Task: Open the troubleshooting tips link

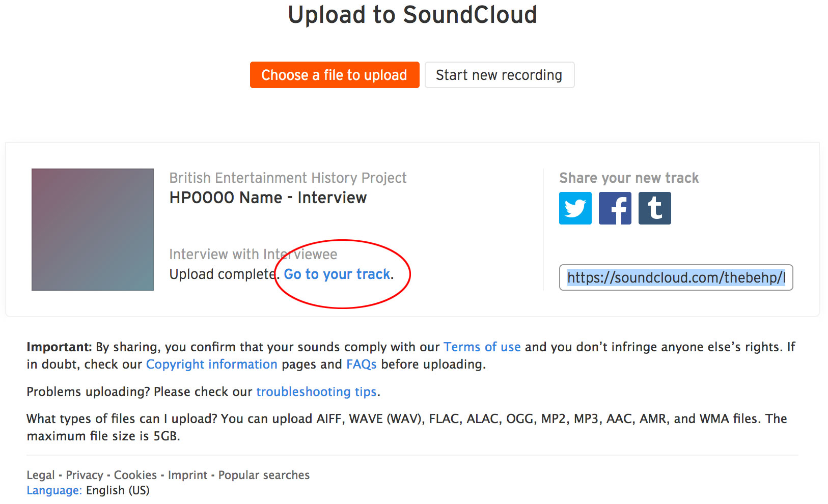Action: point(316,391)
